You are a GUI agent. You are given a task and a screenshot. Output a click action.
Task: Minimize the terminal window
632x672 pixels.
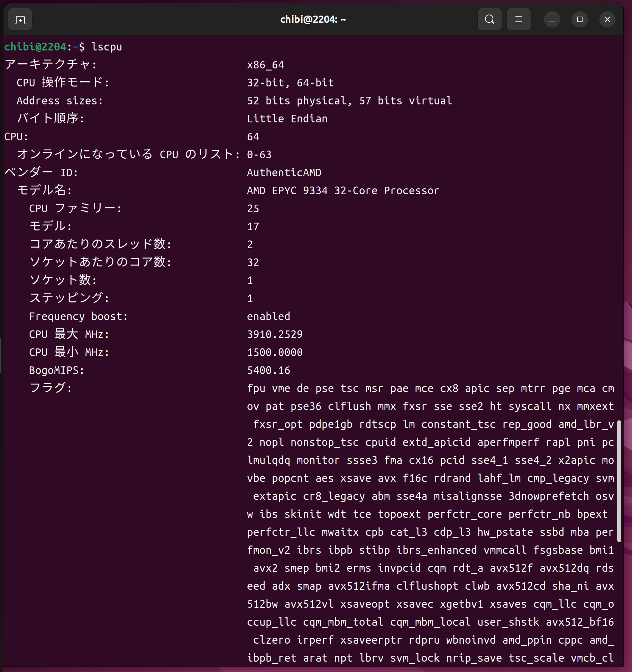pyautogui.click(x=552, y=20)
